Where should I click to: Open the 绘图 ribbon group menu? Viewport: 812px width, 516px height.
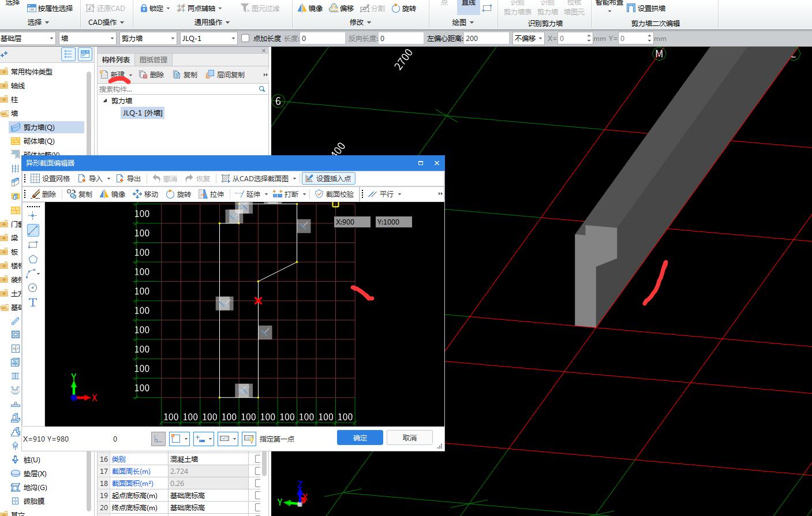pos(463,22)
